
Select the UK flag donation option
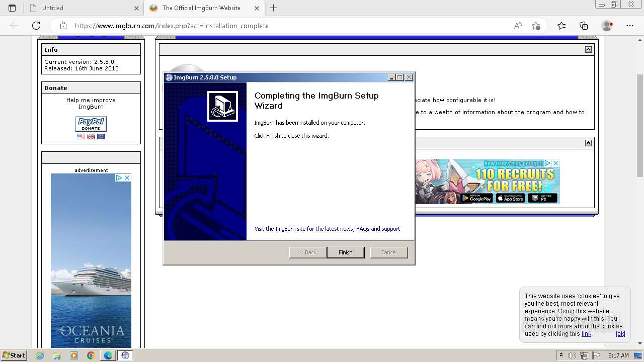[x=91, y=136]
